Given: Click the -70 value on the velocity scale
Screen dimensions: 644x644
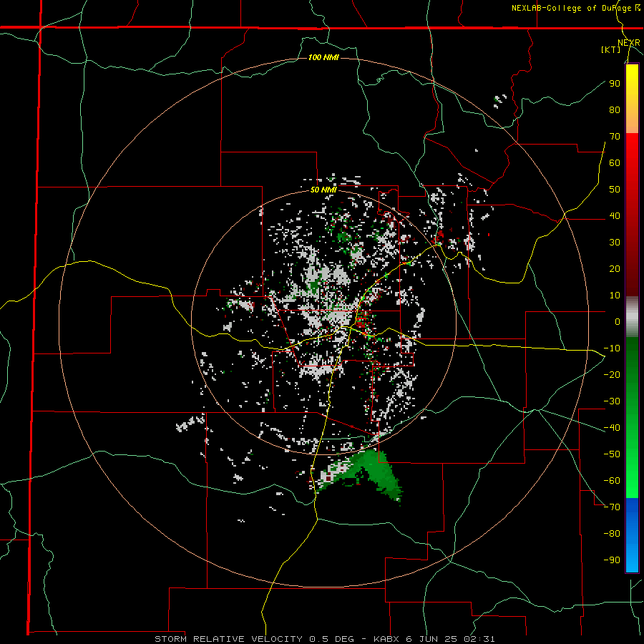Looking at the screenshot, I should [x=612, y=507].
